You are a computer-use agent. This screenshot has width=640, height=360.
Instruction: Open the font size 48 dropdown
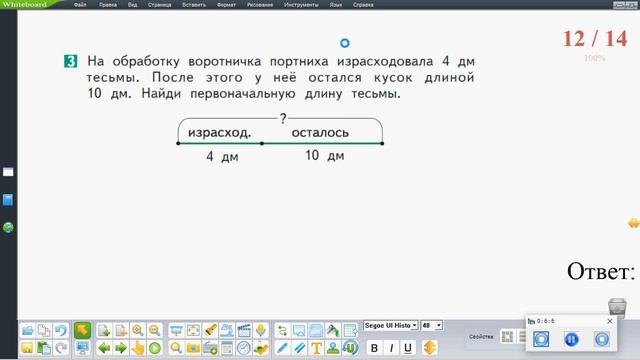click(431, 325)
